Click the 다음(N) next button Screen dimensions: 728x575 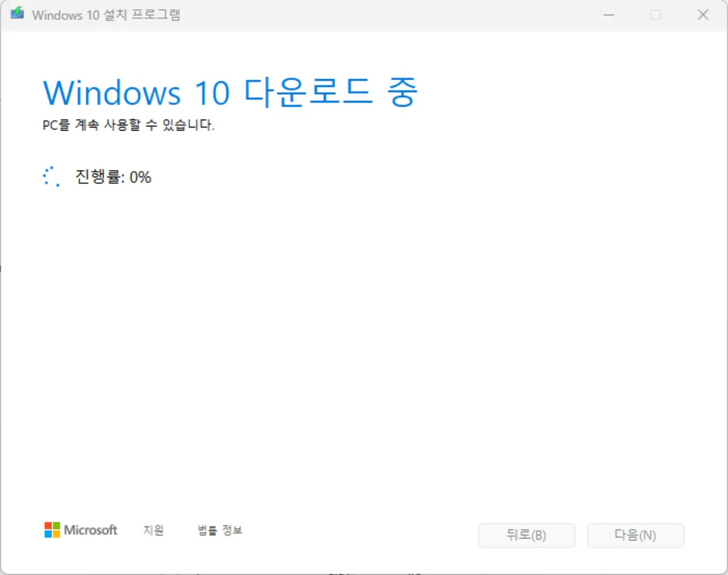635,536
